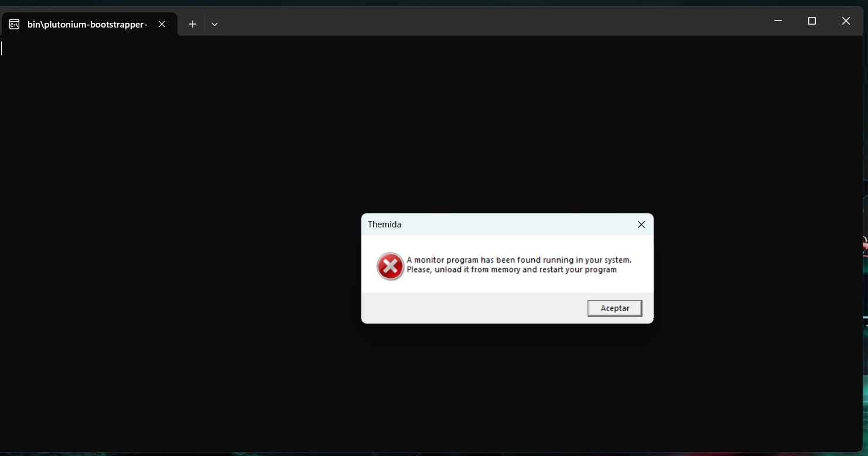Click the minimize icon of the terminal window
Viewport: 868px width, 456px height.
point(777,21)
